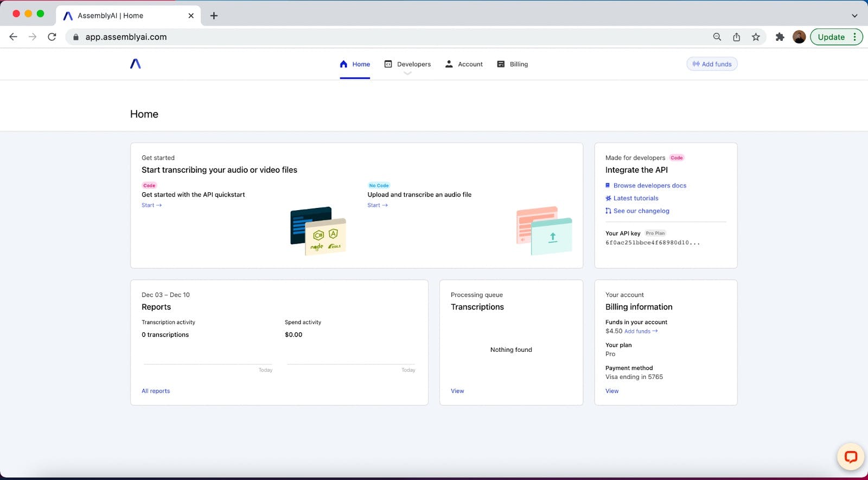
Task: Click the changelog icon beside See our changelog
Action: 608,211
